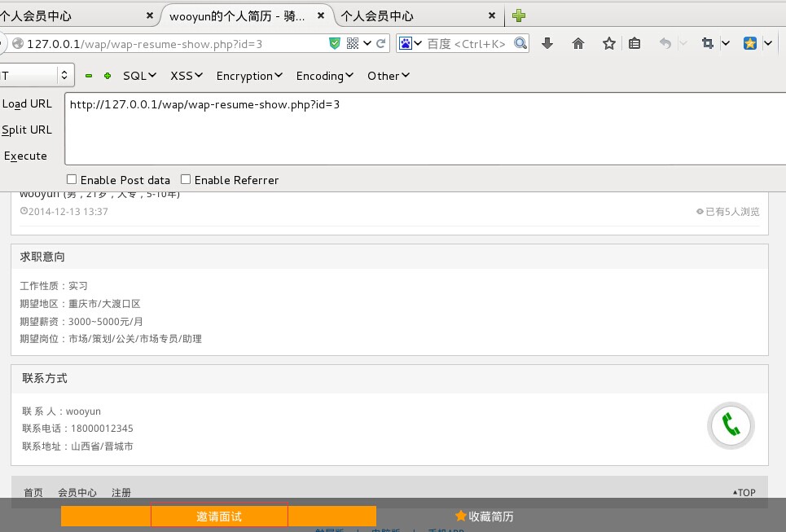Expand the blue star icon dropdown arrow
Image resolution: width=786 pixels, height=532 pixels.
(767, 44)
